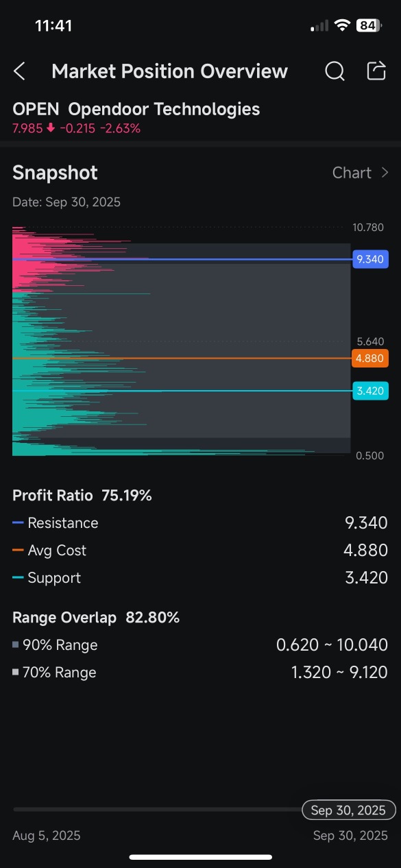Open the search magnifier icon
The width and height of the screenshot is (401, 868).
(335, 71)
